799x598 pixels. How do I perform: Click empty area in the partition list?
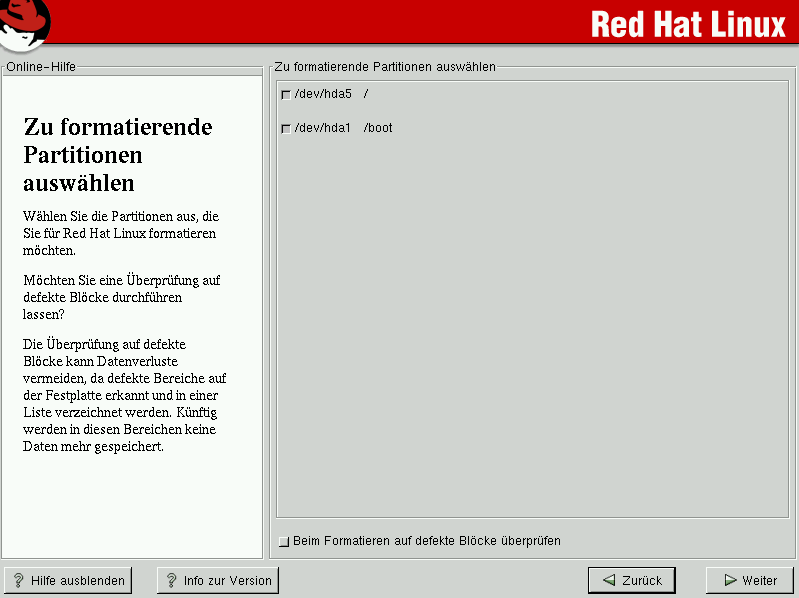(x=530, y=320)
